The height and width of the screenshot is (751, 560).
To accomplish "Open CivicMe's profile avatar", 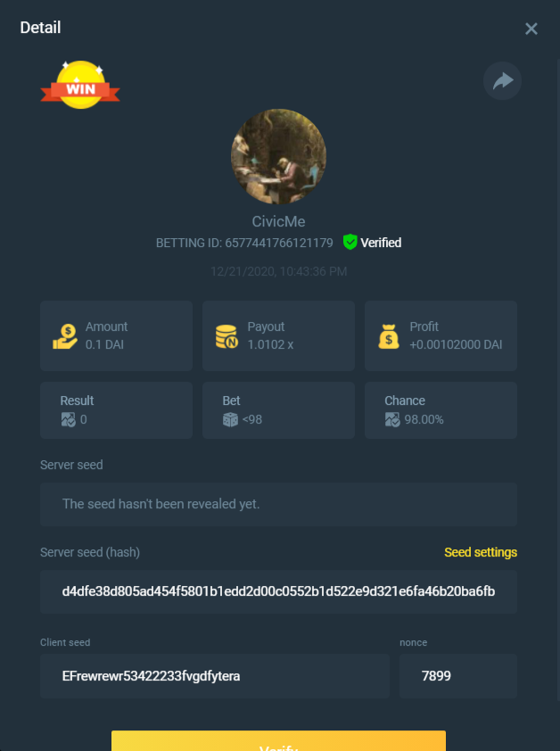I will (x=278, y=156).
